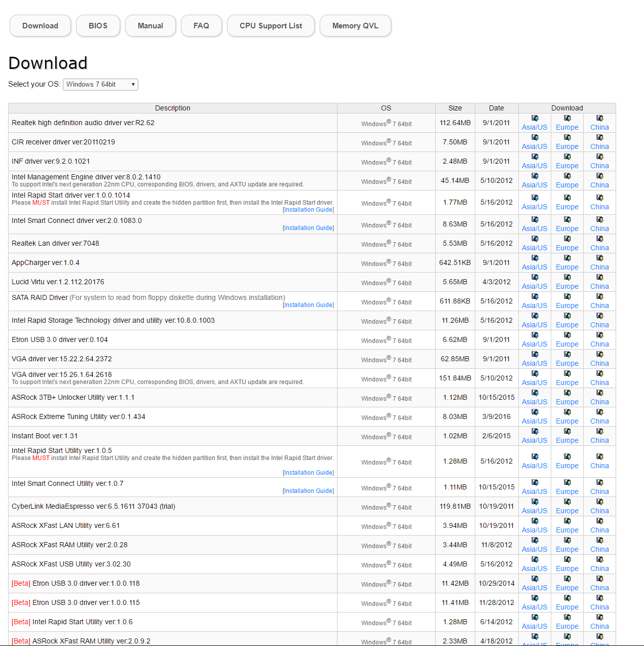Image resolution: width=644 pixels, height=646 pixels.
Task: Click the Europe link for ASRock 3TB+ Unlocker Utility
Action: 567,402
